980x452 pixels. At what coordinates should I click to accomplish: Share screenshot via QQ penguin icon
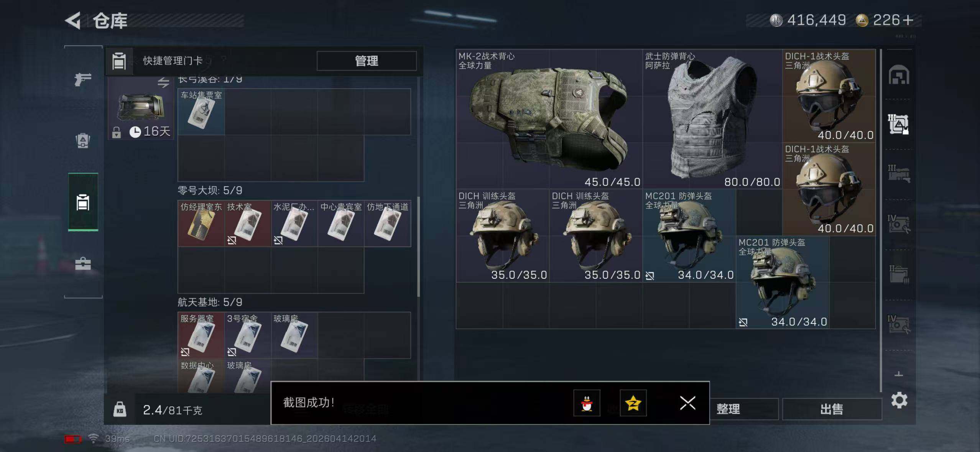(x=587, y=403)
